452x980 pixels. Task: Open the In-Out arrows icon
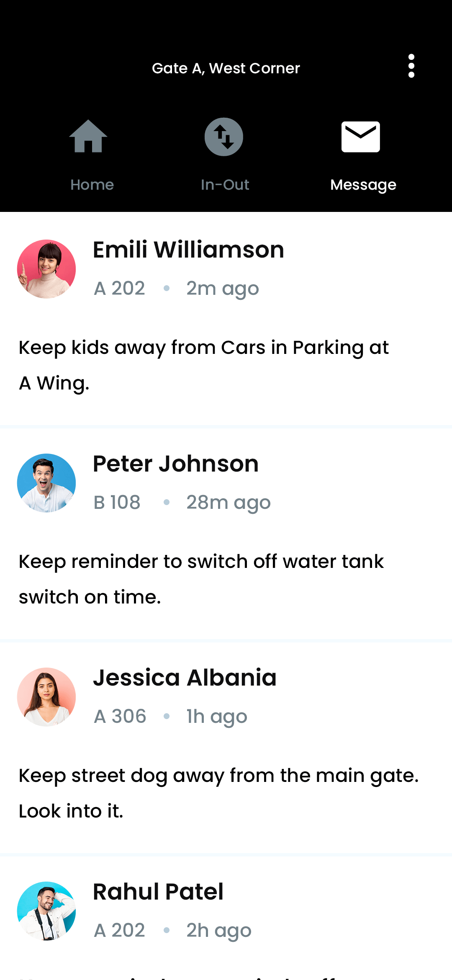tap(223, 137)
